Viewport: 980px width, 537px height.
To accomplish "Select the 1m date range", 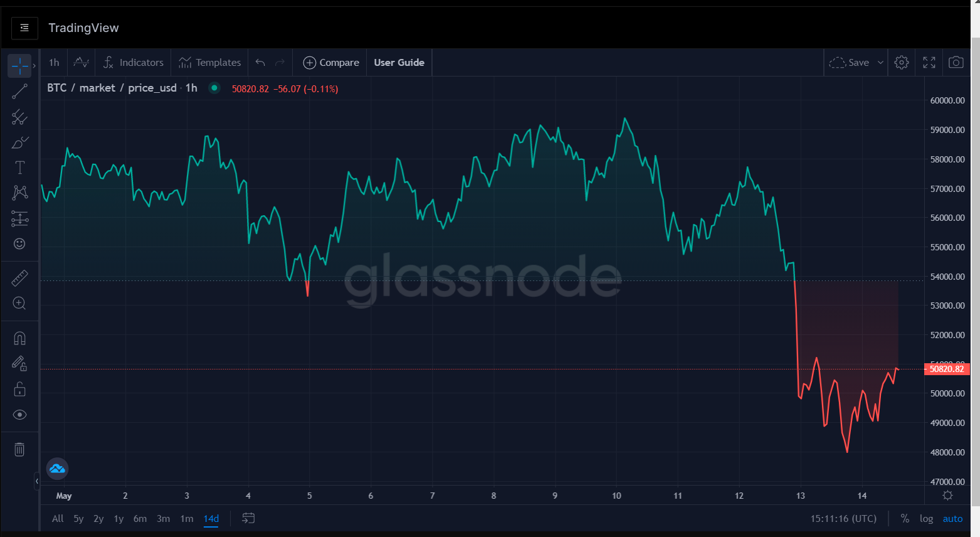I will click(186, 519).
